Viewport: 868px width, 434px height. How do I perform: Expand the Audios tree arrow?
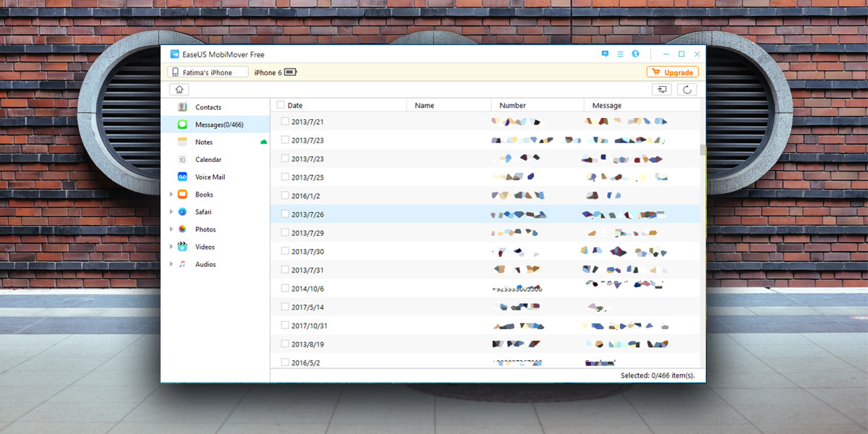171,264
